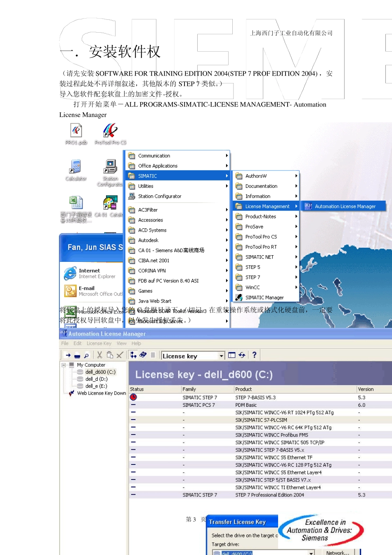
Task: Click the Cut scissors toolbar icon
Action: (99, 355)
